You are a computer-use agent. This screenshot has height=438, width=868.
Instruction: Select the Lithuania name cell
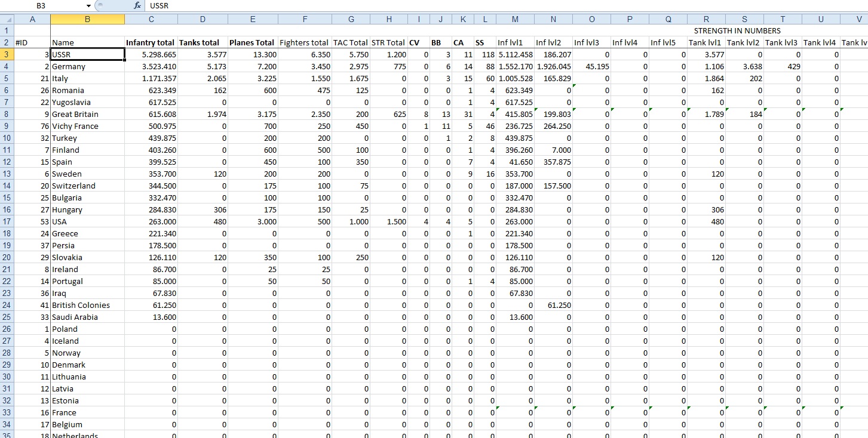pos(88,377)
